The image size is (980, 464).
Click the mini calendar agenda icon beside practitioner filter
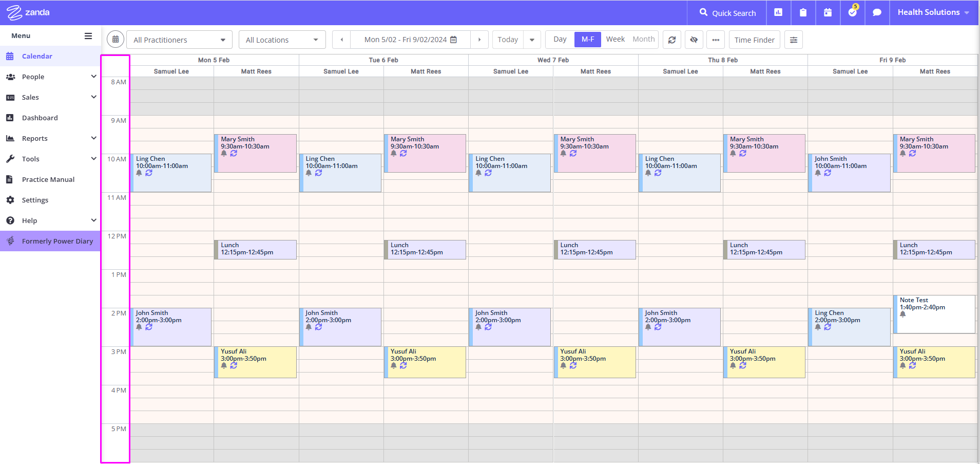[x=115, y=39]
